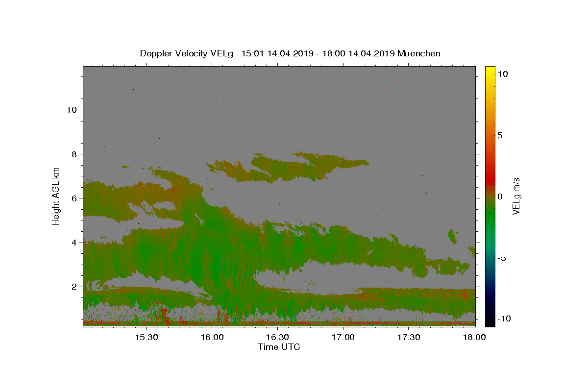
Task: Click the colorbar value -5 label
Action: pyautogui.click(x=501, y=258)
